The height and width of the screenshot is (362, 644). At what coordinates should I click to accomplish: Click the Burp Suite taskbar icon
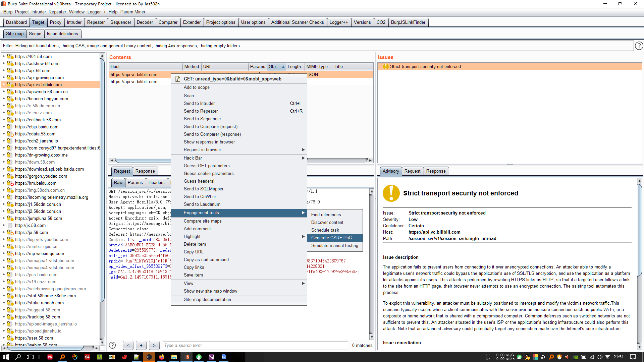[186, 357]
